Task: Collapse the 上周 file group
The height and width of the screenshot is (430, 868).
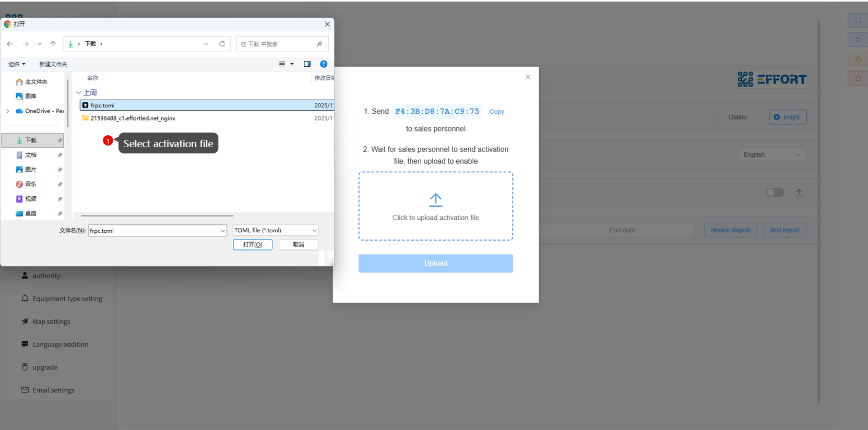Action: (79, 93)
